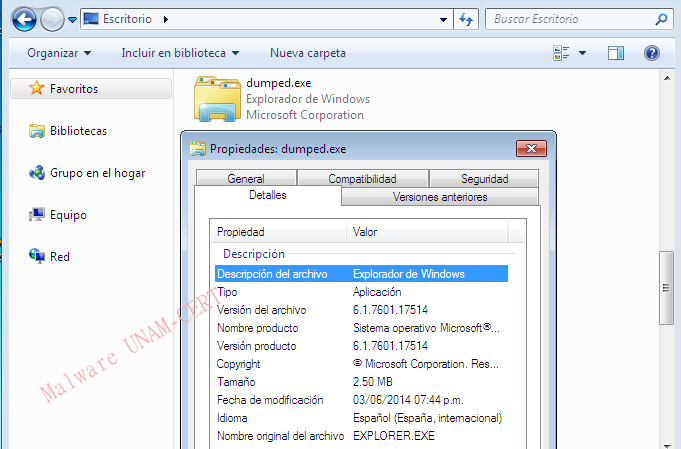The image size is (681, 449).
Task: Open the Organizar menu
Action: tap(59, 53)
